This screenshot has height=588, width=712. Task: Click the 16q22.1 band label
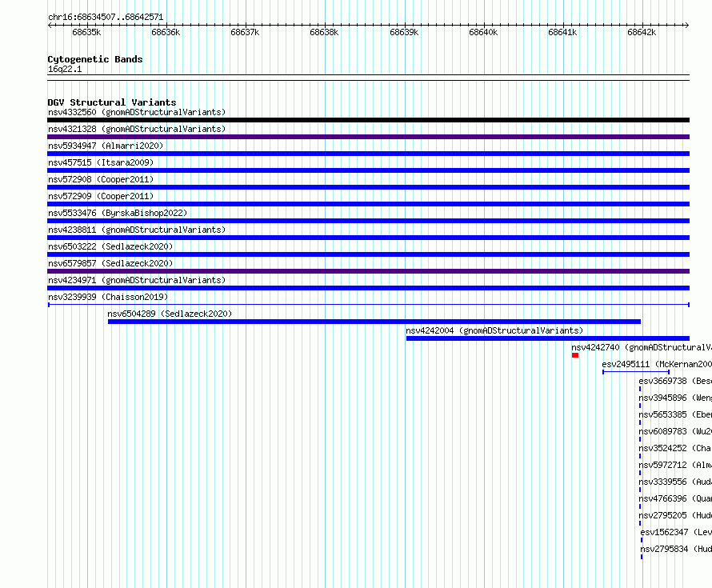65,69
